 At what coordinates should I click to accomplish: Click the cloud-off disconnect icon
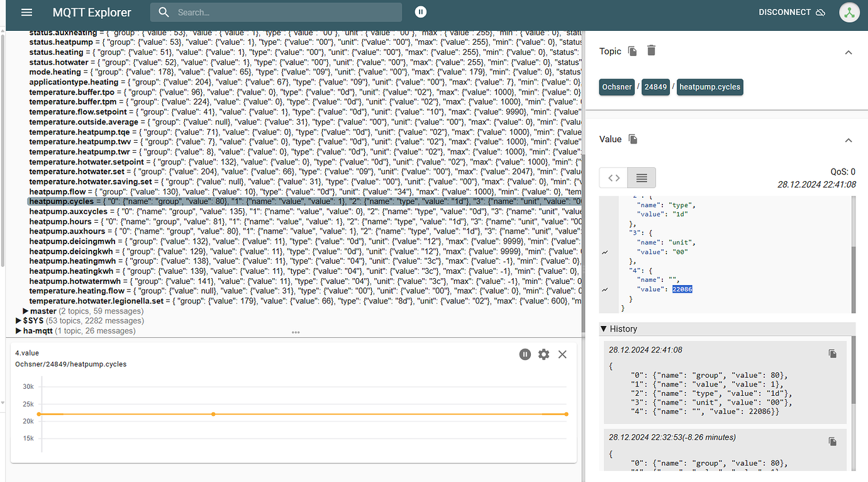click(820, 13)
